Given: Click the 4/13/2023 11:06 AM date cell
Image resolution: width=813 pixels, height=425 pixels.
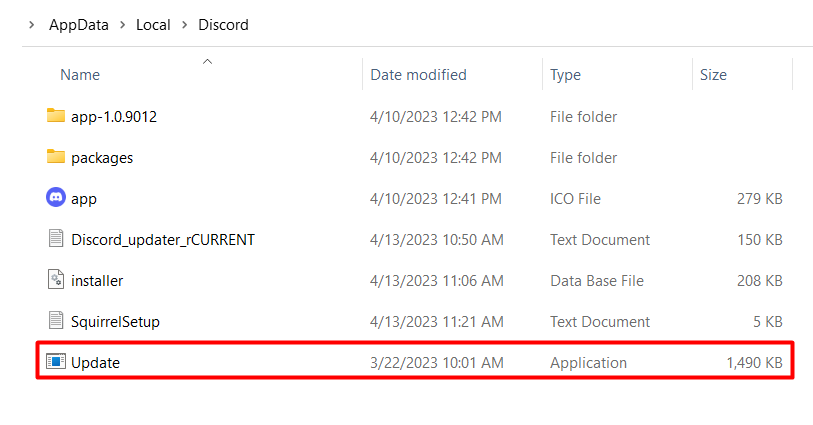Looking at the screenshot, I should (437, 280).
